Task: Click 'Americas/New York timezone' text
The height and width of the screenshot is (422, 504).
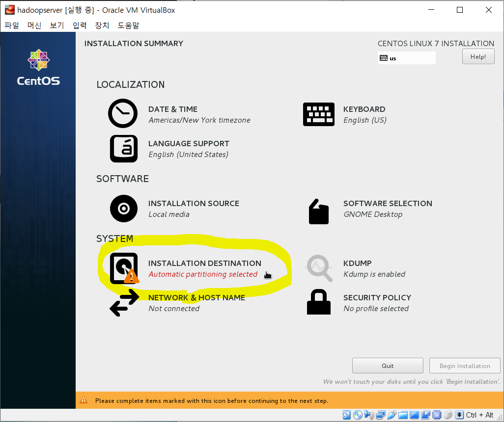Action: 199,120
